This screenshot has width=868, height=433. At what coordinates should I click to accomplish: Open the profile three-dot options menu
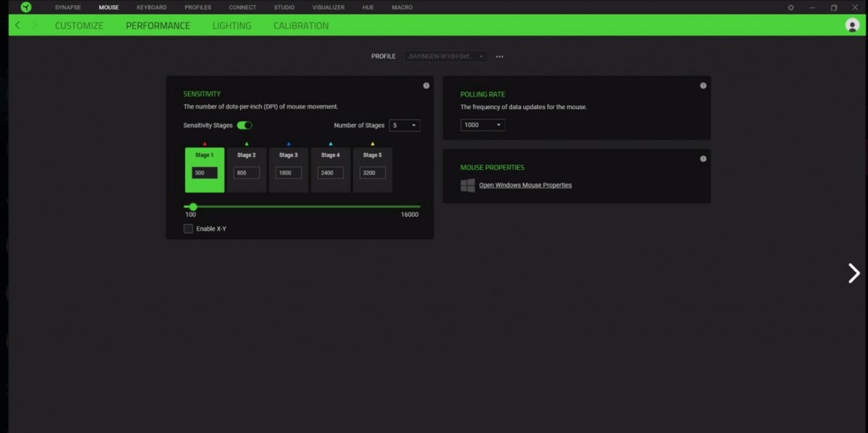coord(500,56)
